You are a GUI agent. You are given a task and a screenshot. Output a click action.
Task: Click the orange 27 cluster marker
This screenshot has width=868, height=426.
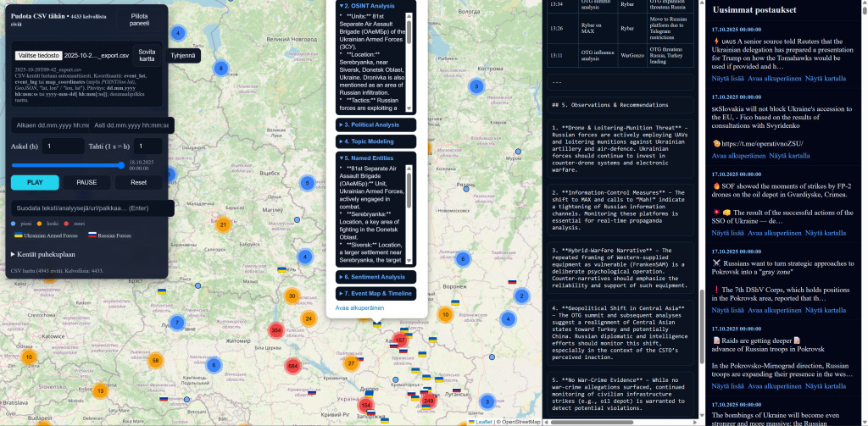click(x=351, y=363)
